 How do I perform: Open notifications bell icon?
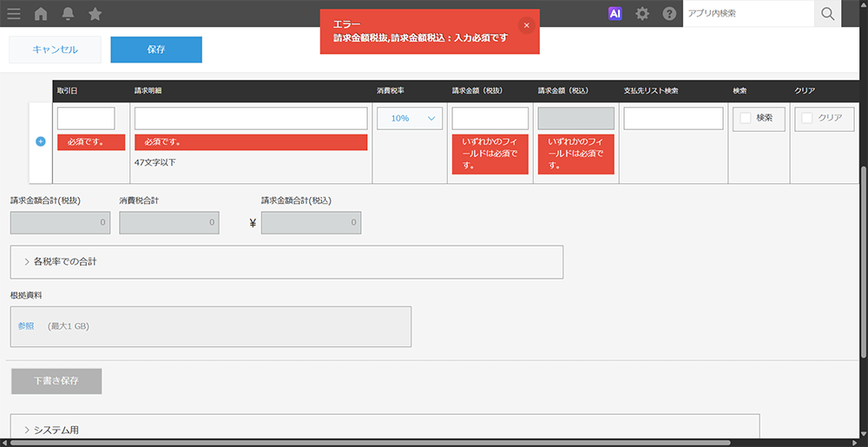pos(68,13)
